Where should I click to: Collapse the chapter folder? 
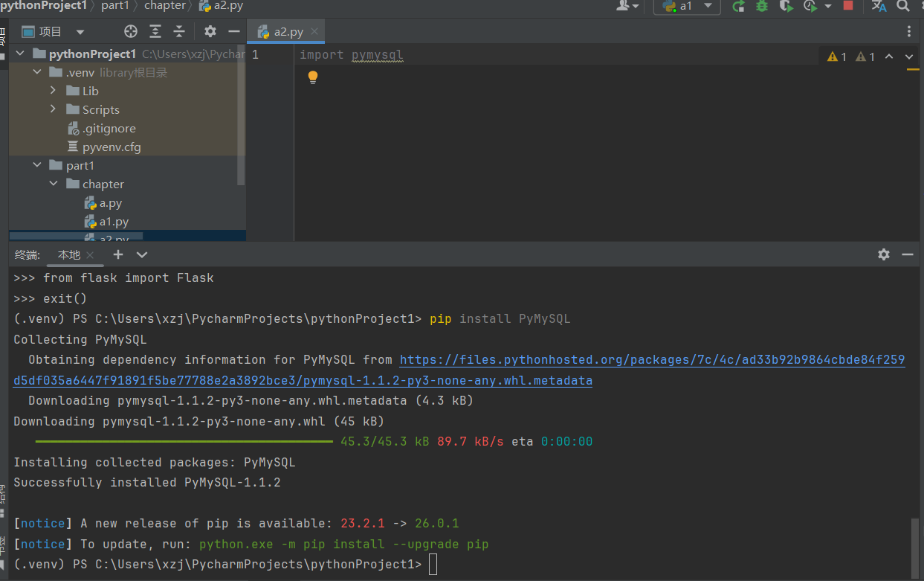pos(53,184)
